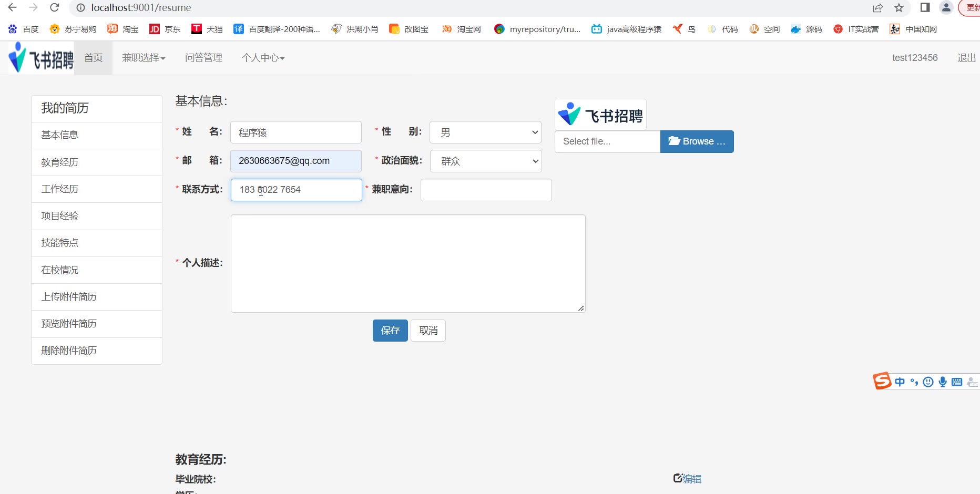Click the 邮箱 input field
This screenshot has height=494, width=980.
(x=296, y=161)
